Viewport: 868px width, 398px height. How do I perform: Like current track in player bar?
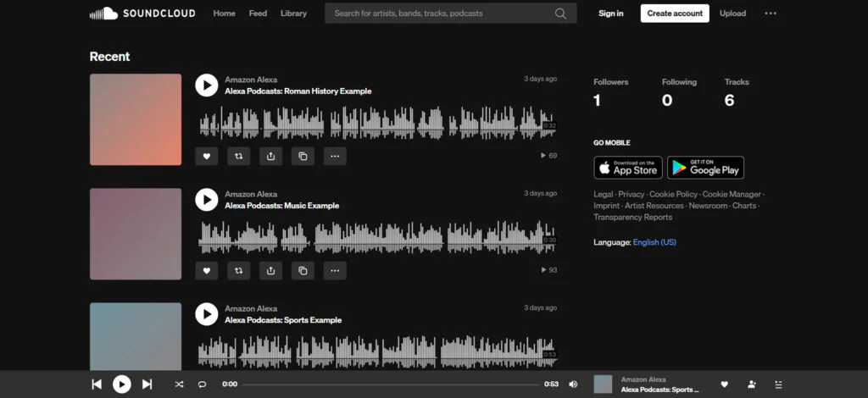click(x=724, y=384)
